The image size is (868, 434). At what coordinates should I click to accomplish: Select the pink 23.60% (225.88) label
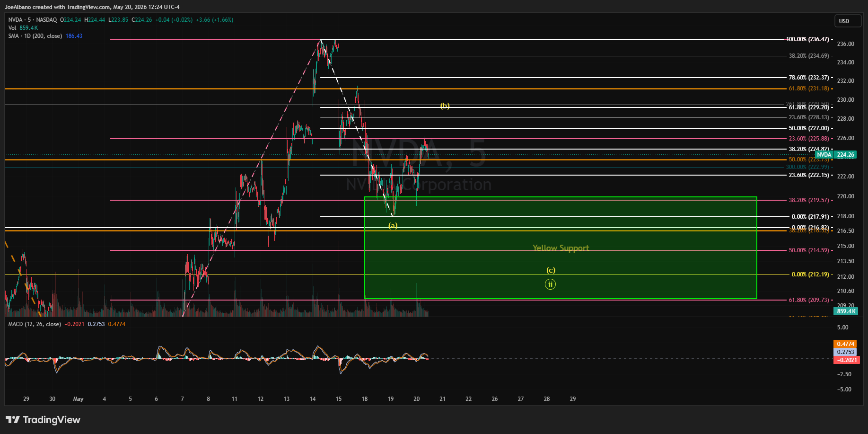809,139
